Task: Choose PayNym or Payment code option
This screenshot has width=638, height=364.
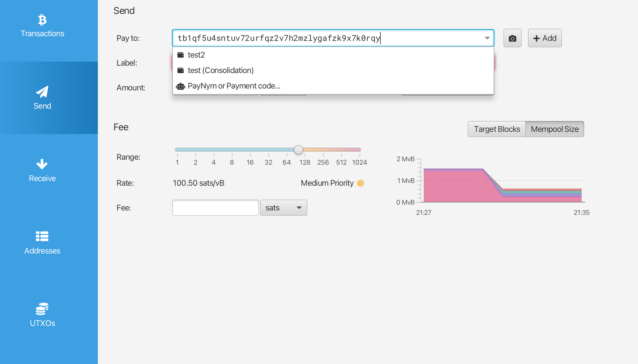Action: click(x=234, y=86)
